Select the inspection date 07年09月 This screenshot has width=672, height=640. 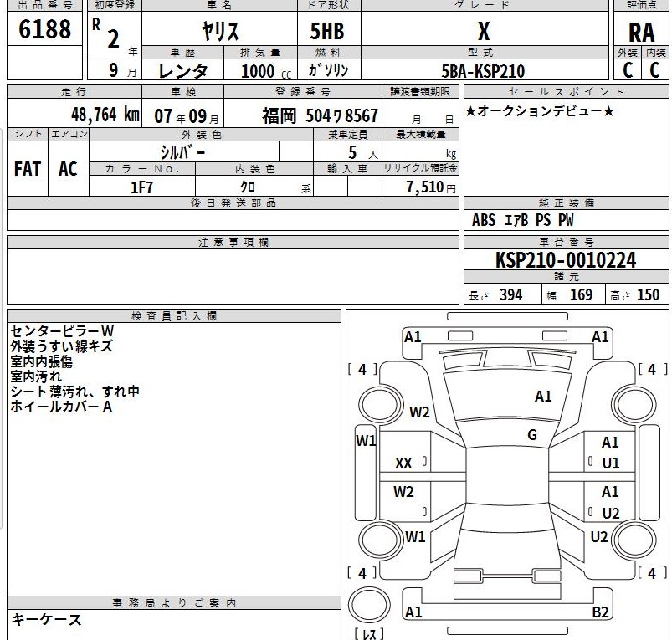click(x=187, y=116)
